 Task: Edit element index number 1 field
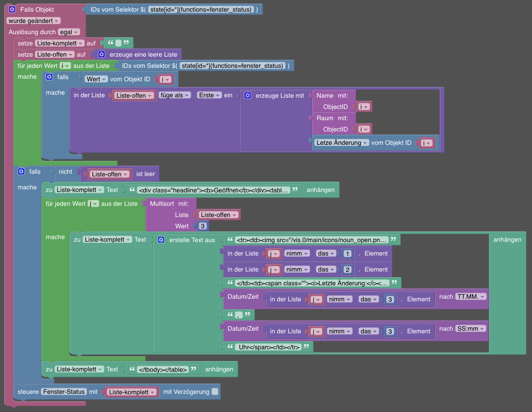point(348,253)
